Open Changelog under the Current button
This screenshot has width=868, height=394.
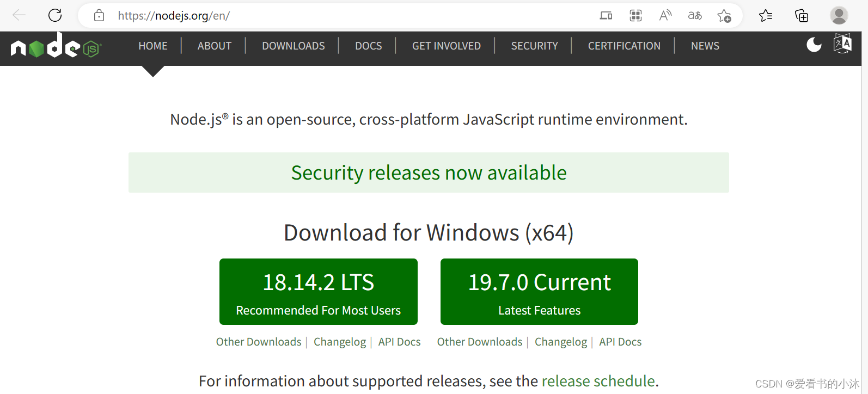[x=561, y=342]
